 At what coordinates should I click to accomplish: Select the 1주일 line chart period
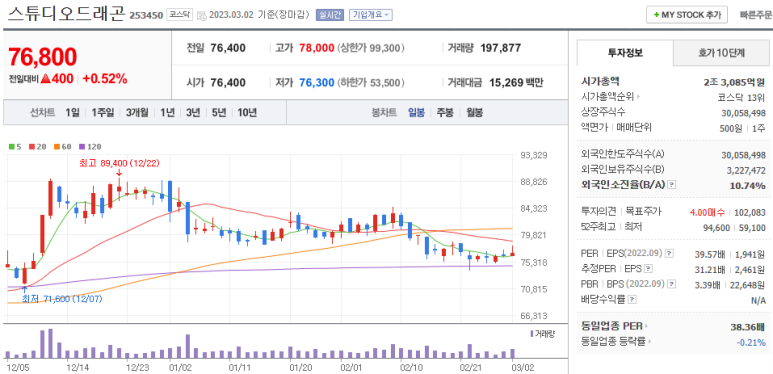pyautogui.click(x=103, y=112)
